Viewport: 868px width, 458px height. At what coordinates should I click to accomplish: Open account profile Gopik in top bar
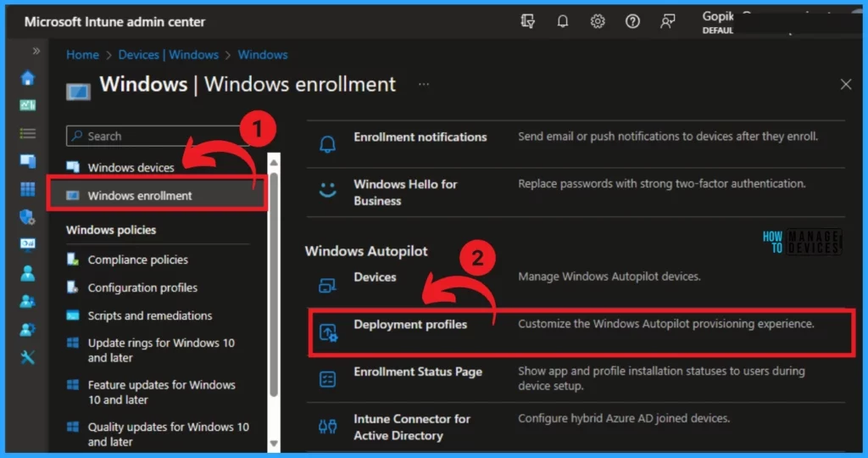click(x=718, y=22)
